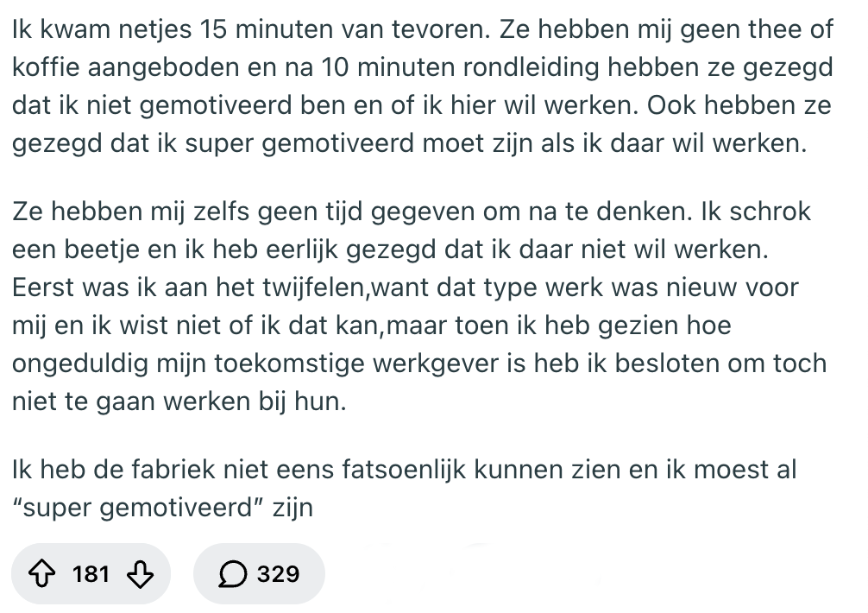
Task: Click the paragraph starting "Ze hebben mij zelfs"
Action: click(x=419, y=306)
